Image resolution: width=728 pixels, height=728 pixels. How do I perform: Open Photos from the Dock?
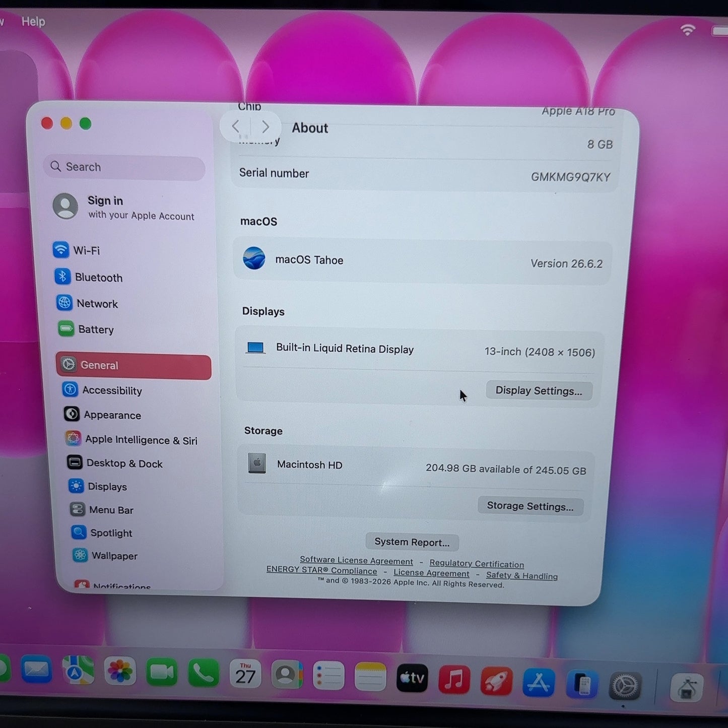120,672
